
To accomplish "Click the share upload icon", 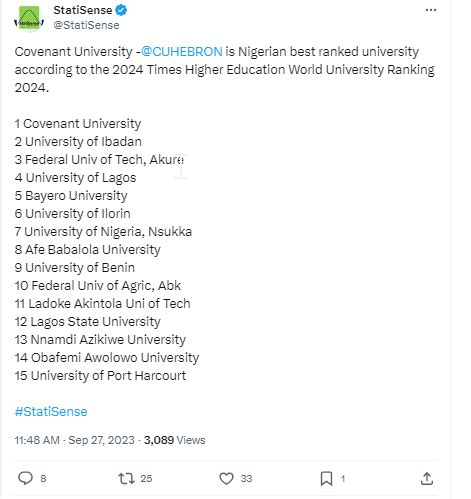I will 427,478.
